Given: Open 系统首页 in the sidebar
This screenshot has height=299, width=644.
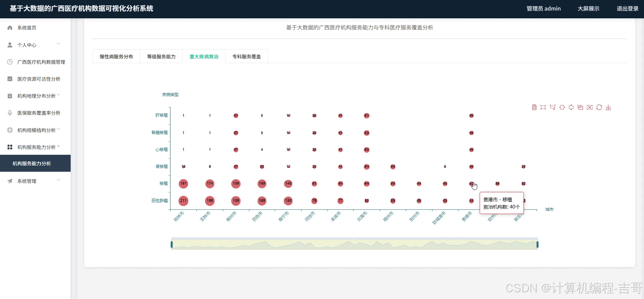Looking at the screenshot, I should 35,28.
